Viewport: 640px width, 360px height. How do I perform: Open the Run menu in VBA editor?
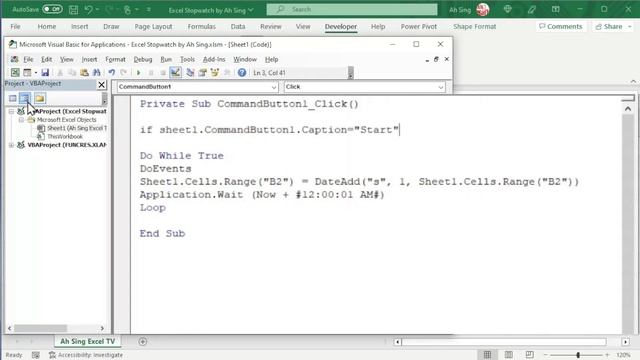click(x=166, y=60)
